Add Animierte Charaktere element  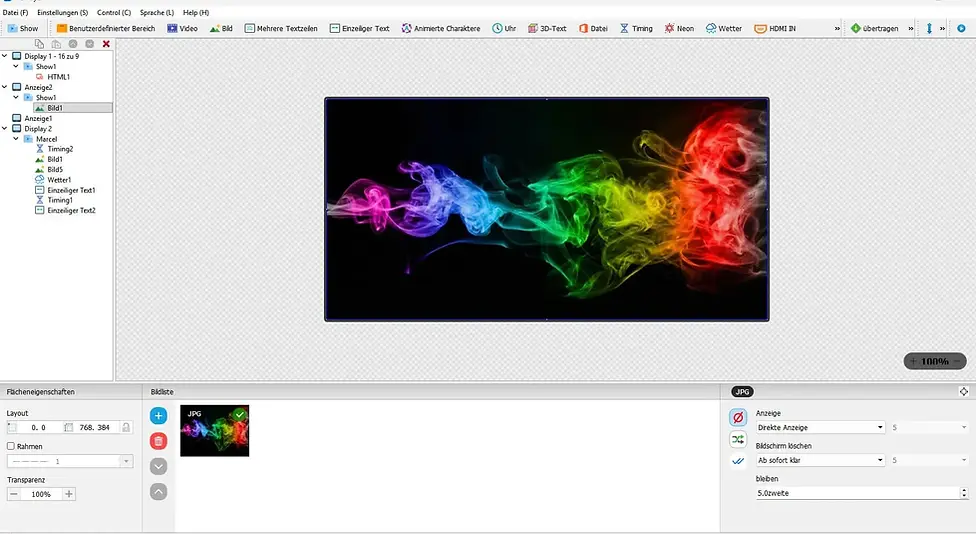(x=441, y=29)
